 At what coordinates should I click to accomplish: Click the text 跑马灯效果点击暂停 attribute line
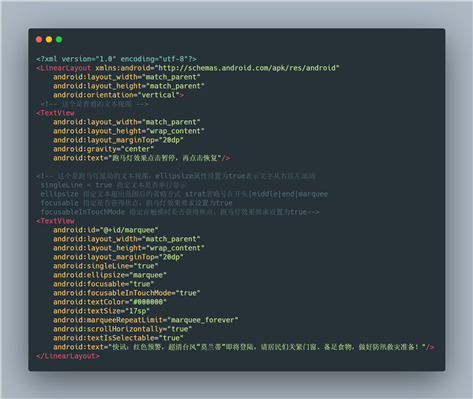(141, 158)
